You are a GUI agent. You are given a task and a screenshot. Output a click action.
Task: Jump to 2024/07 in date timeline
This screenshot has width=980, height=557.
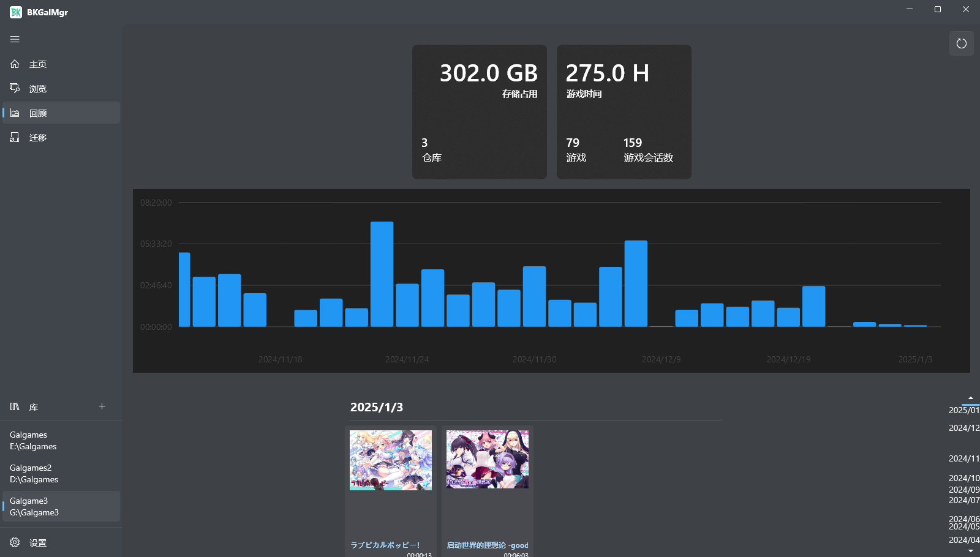click(x=963, y=500)
